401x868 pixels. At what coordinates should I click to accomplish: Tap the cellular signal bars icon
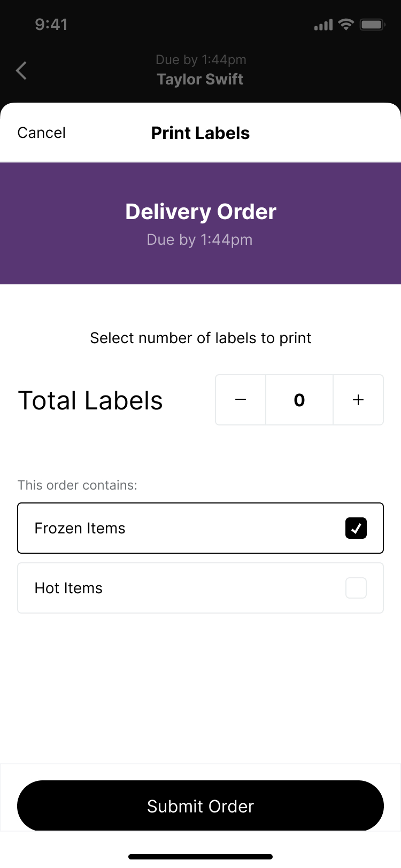pos(323,25)
